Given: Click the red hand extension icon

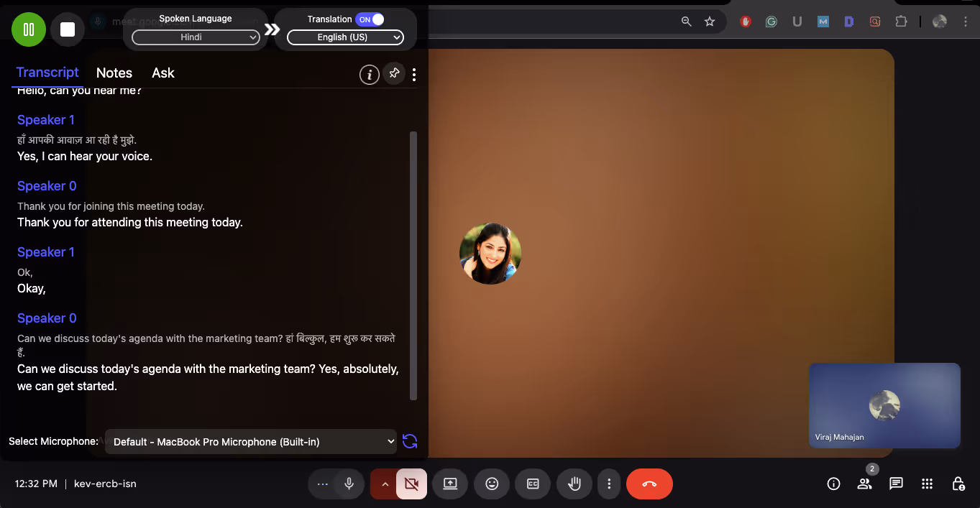Looking at the screenshot, I should (746, 22).
